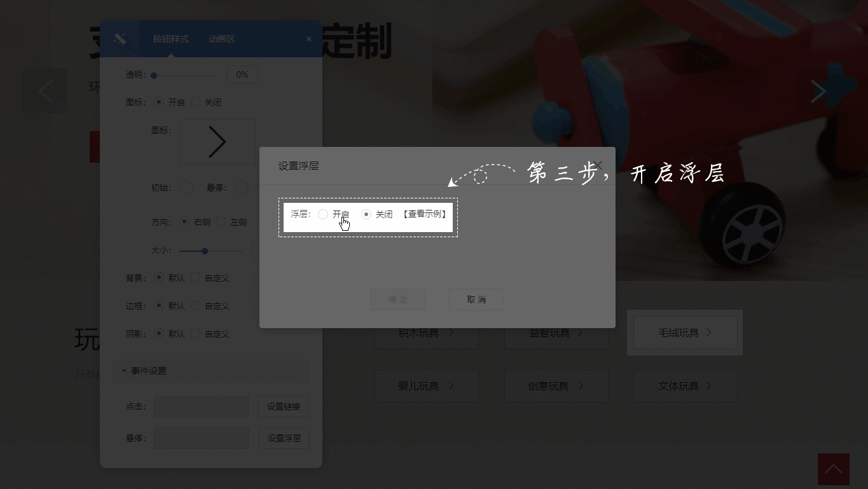Click the arrow icon preview thumbnail
868x489 pixels.
pyautogui.click(x=217, y=142)
